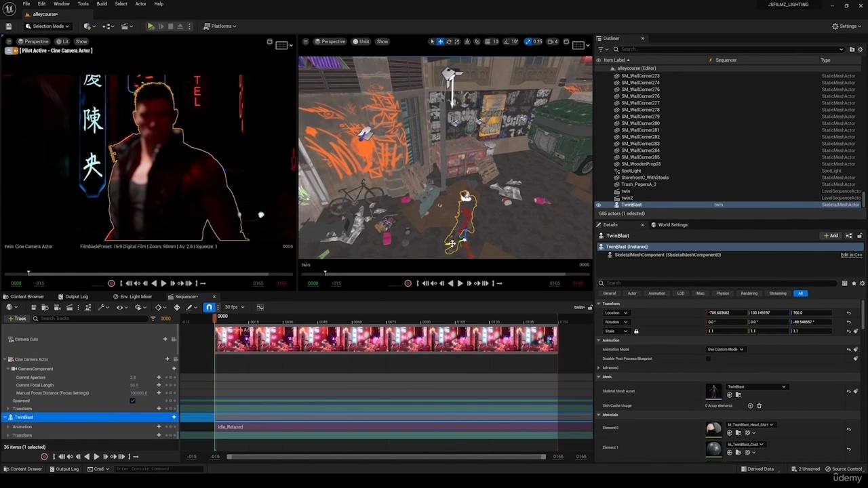
Task: Click the blueprint/hierarchy icon beside Add button
Action: click(848, 236)
